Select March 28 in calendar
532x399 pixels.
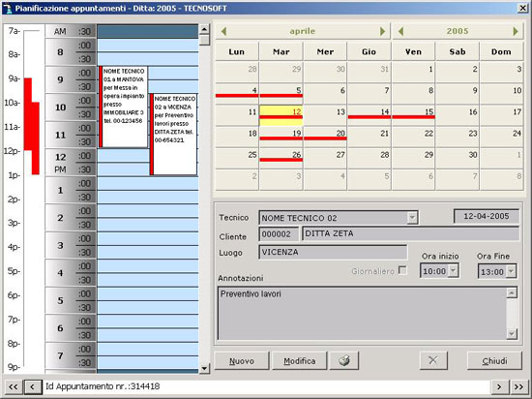[x=237, y=73]
